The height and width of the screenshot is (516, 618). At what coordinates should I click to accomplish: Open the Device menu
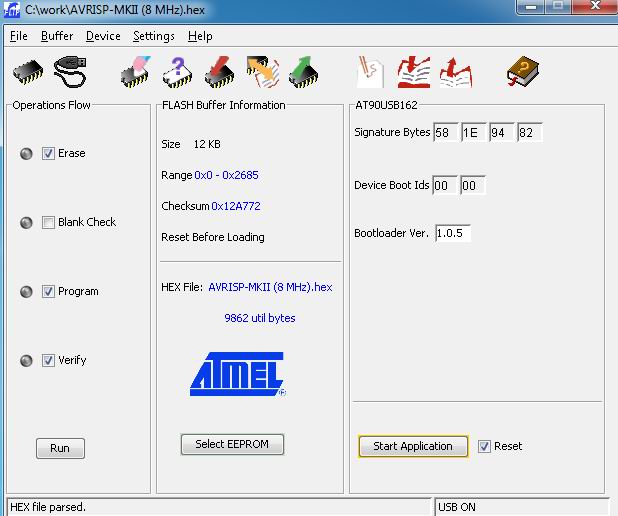pyautogui.click(x=103, y=36)
